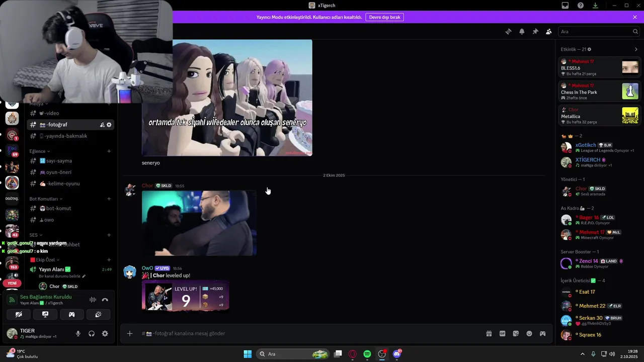Select member Serkan 30 in member list
Viewport: 644px width, 362px height.
point(599,320)
